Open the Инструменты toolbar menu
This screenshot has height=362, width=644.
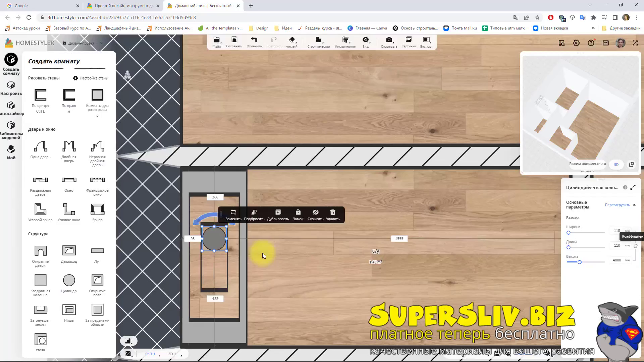pos(345,42)
